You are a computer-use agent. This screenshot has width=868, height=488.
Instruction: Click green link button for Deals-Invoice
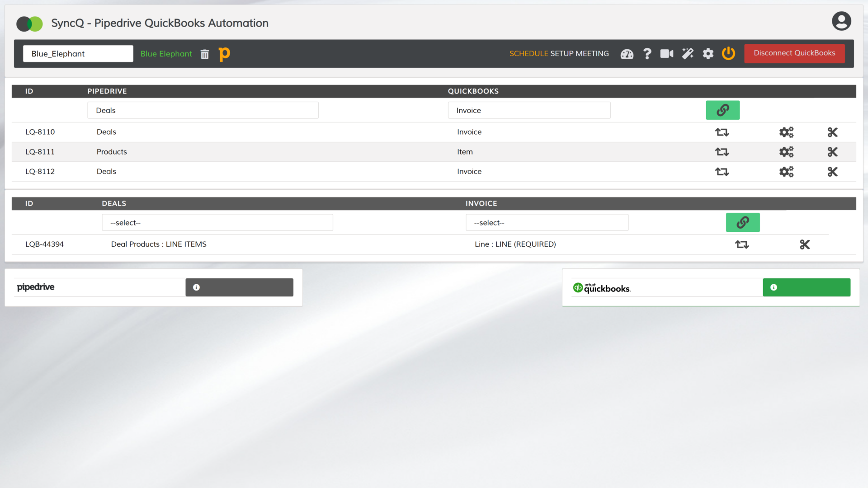pyautogui.click(x=722, y=110)
